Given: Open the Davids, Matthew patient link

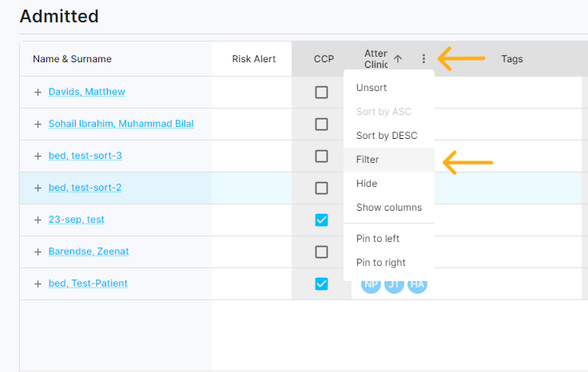Looking at the screenshot, I should (86, 92).
